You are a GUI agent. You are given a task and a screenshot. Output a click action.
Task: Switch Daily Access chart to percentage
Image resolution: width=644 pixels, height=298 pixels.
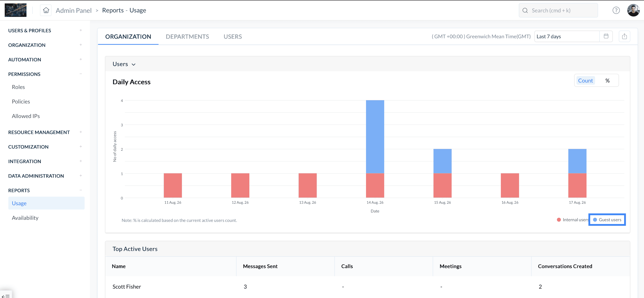point(607,81)
